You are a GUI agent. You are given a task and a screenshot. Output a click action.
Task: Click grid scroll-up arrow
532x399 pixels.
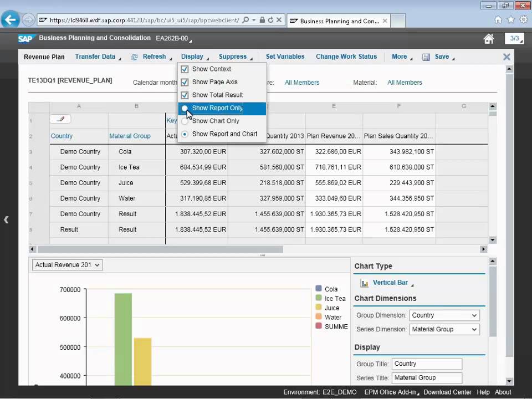coord(493,106)
